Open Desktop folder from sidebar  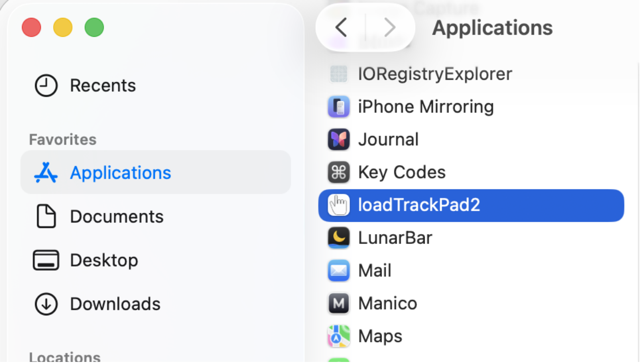click(155, 260)
